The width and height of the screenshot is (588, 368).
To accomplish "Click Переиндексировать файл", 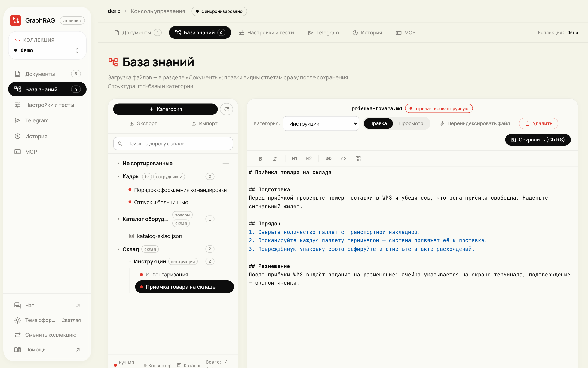I will [x=475, y=123].
